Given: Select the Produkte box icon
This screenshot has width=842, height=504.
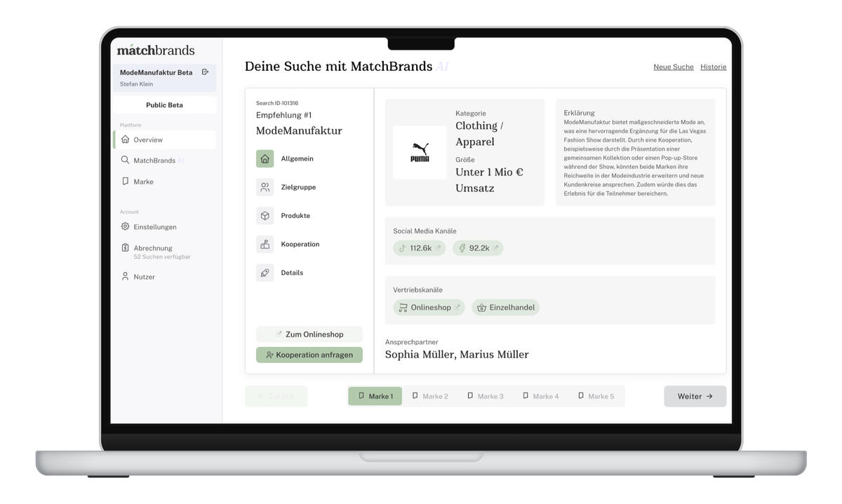Looking at the screenshot, I should (x=265, y=216).
